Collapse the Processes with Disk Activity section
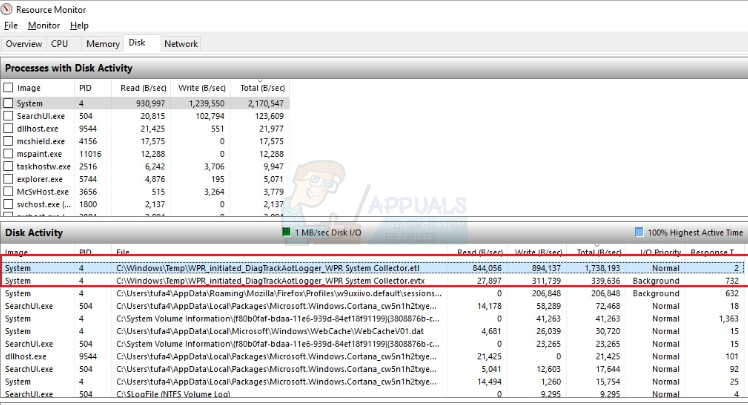 [70, 67]
